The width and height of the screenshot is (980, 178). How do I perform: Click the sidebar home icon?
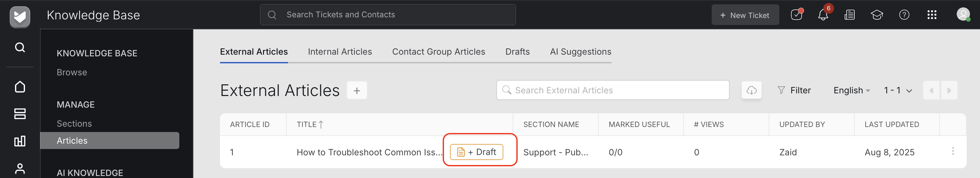pos(20,87)
